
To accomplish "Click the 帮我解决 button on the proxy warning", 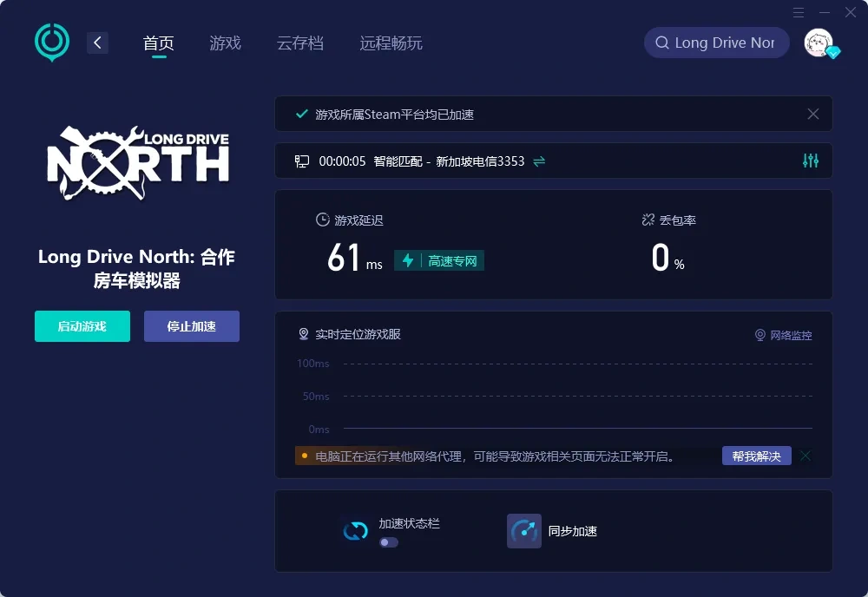I will tap(756, 456).
